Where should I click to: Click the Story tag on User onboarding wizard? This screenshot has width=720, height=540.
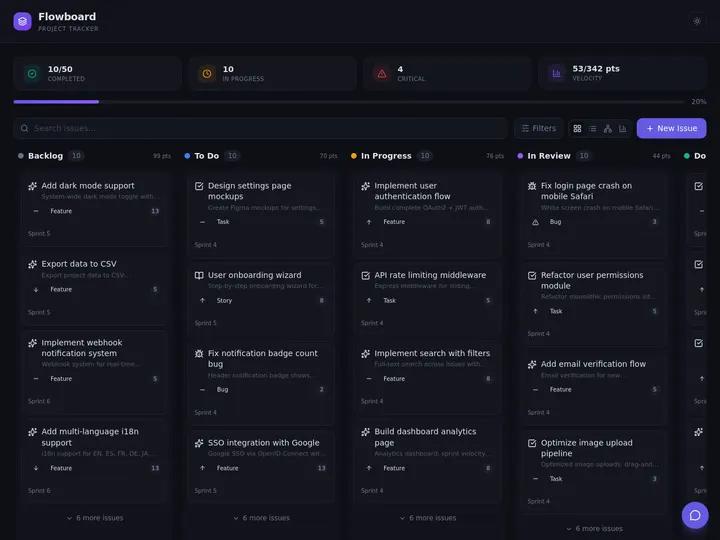pyautogui.click(x=224, y=300)
